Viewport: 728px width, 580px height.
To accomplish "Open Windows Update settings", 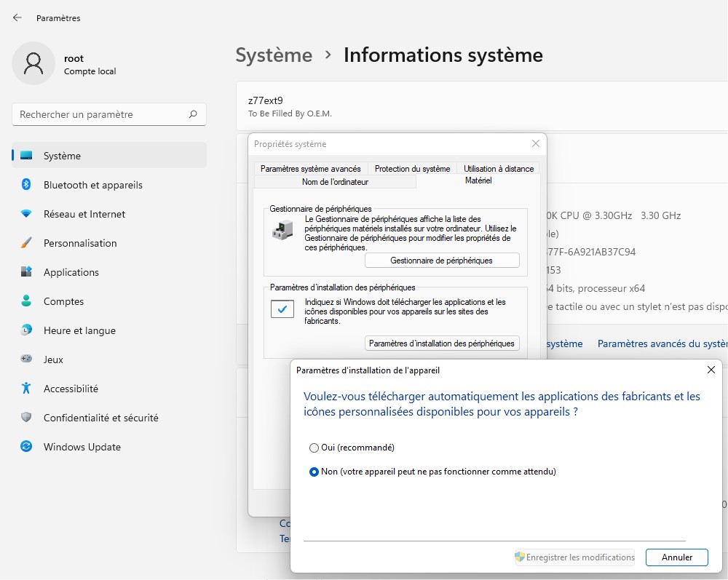I will 109,447.
